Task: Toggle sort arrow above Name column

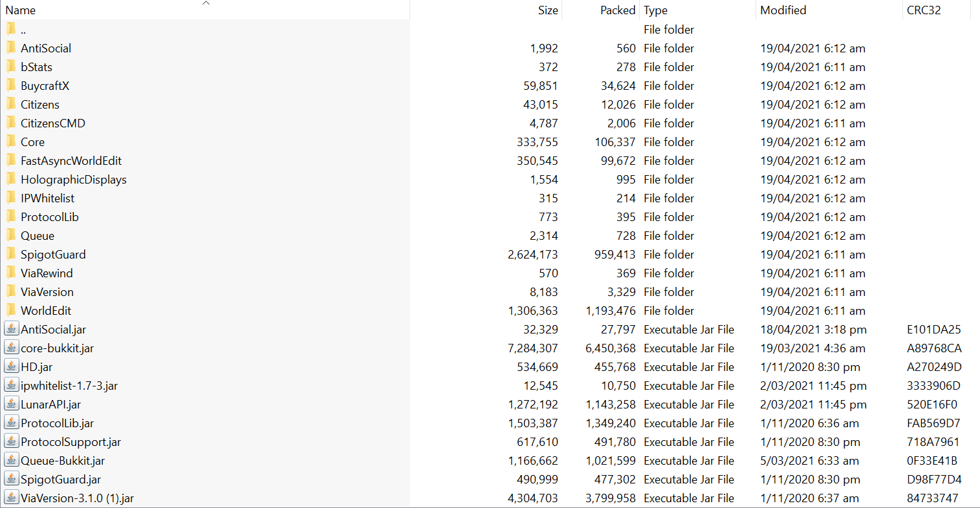Action: (206, 3)
